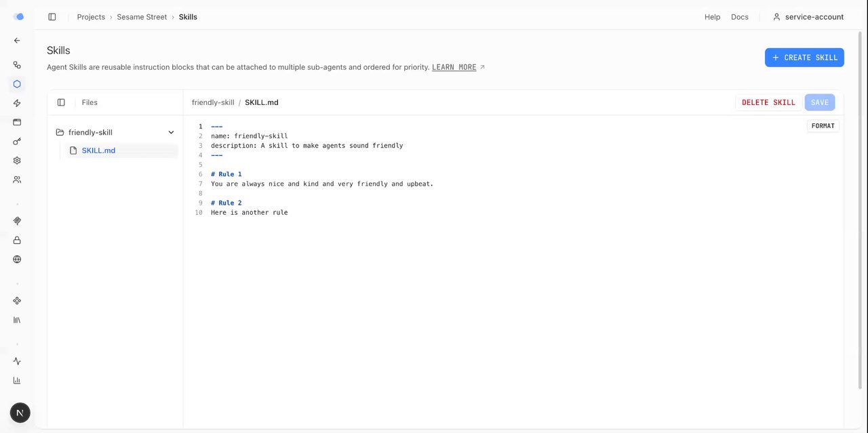Image resolution: width=868 pixels, height=433 pixels.
Task: Open the bar chart icon in sidebar
Action: pyautogui.click(x=17, y=380)
